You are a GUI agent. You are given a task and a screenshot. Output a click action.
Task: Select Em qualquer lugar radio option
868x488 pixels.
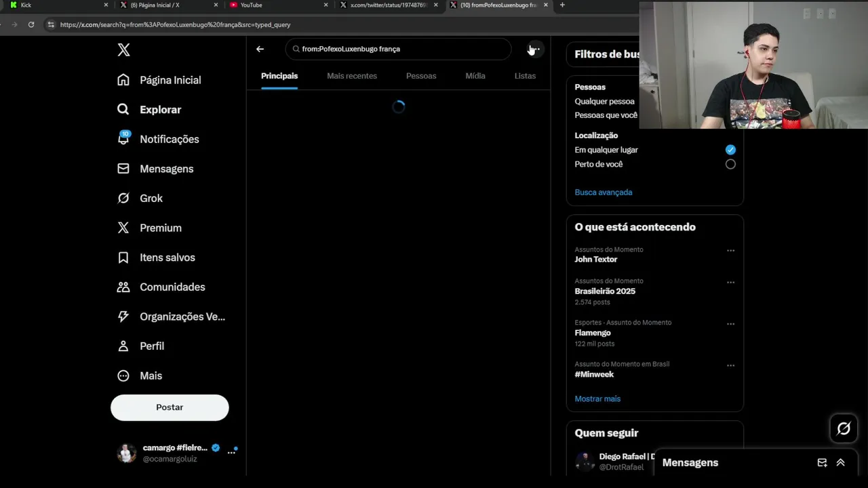[730, 150]
